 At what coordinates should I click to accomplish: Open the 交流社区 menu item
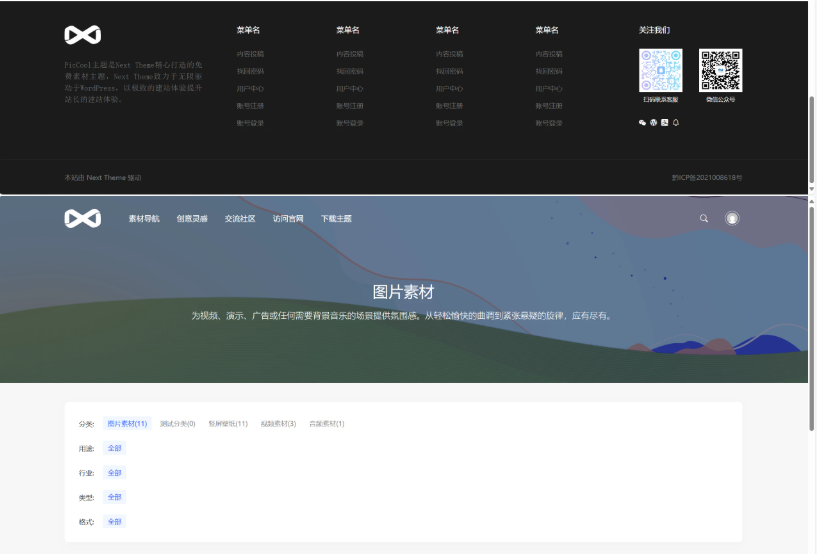click(240, 218)
